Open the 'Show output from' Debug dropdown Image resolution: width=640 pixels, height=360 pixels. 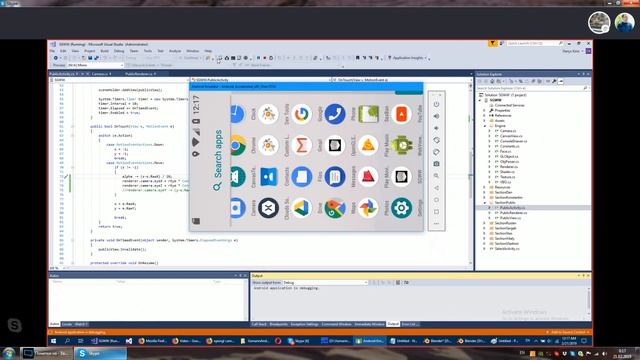pos(325,282)
